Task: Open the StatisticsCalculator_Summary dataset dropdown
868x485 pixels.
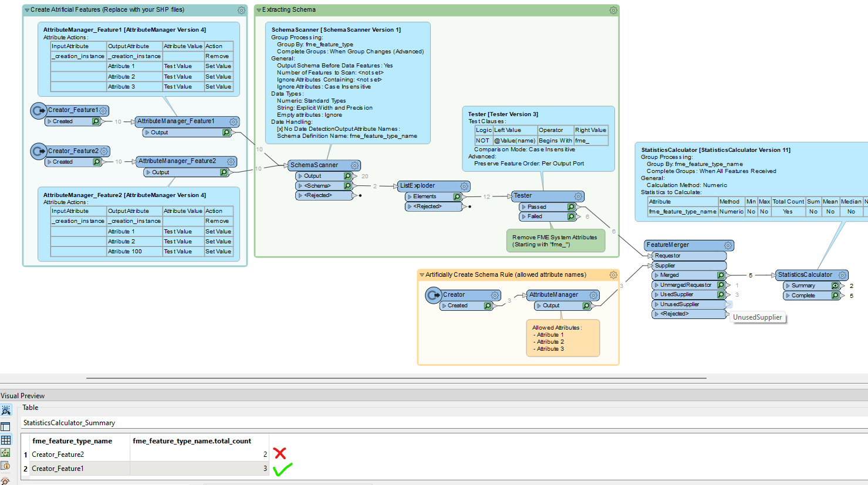Action: (444, 423)
